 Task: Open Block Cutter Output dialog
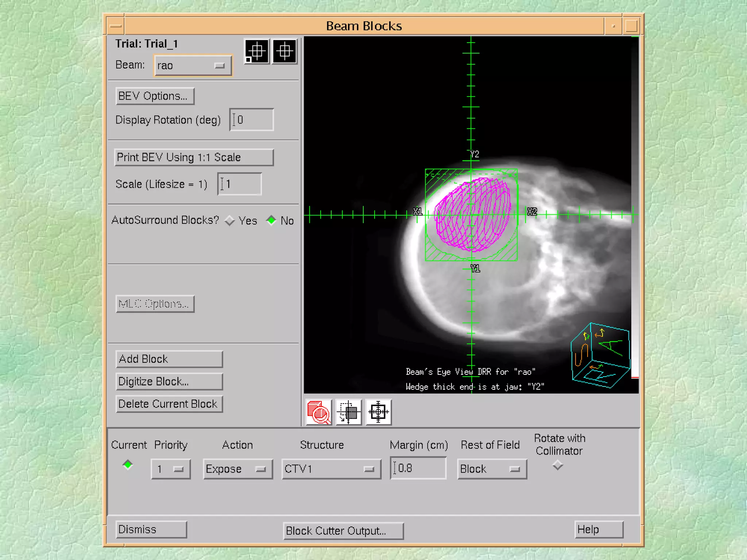pyautogui.click(x=343, y=531)
